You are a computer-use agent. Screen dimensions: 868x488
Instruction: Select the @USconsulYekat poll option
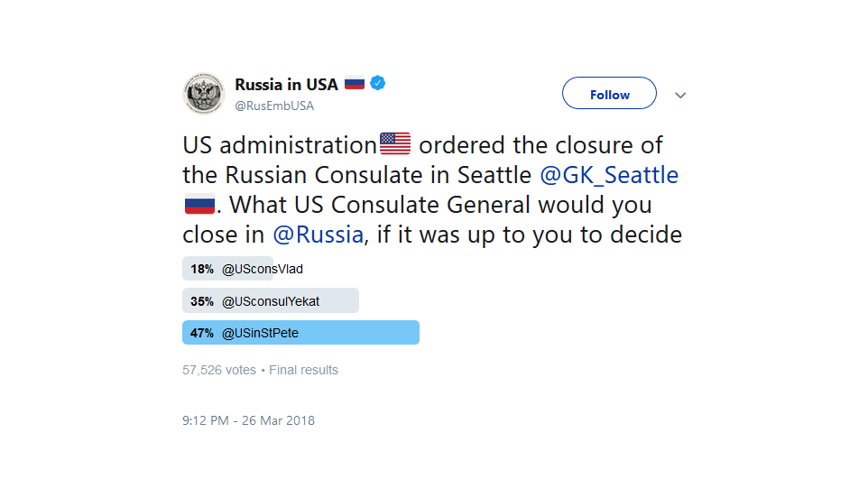click(270, 300)
